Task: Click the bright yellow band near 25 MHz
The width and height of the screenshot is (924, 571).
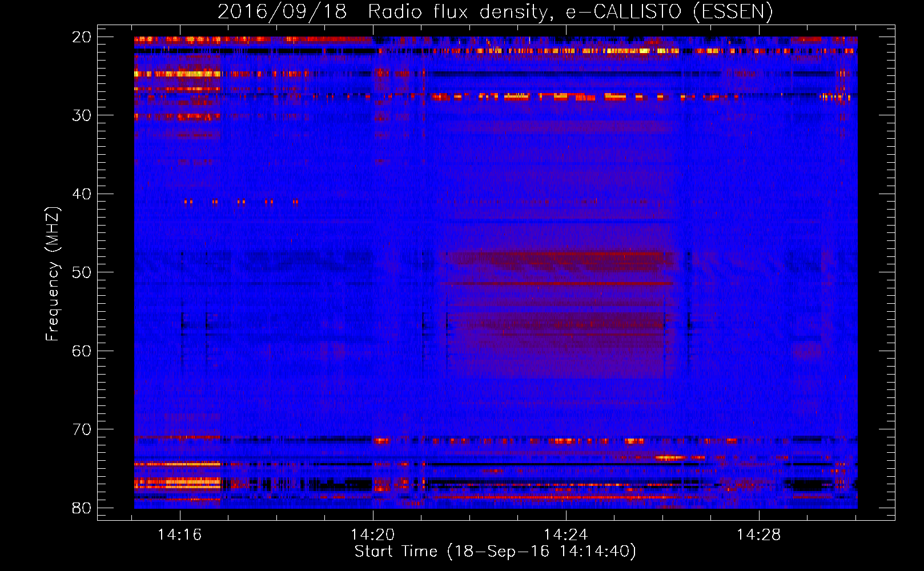Action: [177, 74]
